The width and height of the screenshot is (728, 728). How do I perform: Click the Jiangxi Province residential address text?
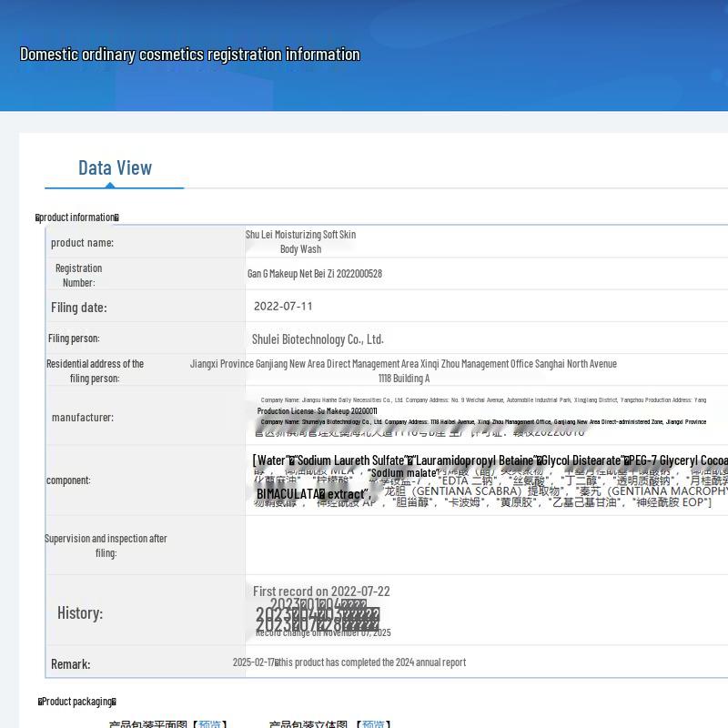[x=403, y=364]
